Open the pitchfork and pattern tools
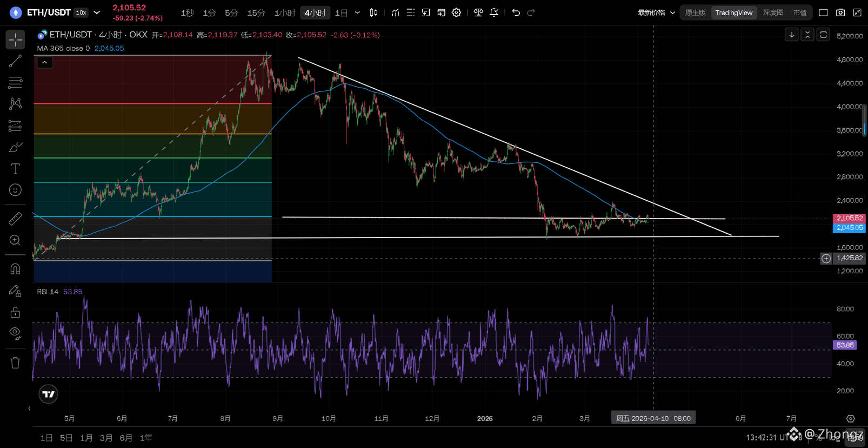 pos(15,104)
